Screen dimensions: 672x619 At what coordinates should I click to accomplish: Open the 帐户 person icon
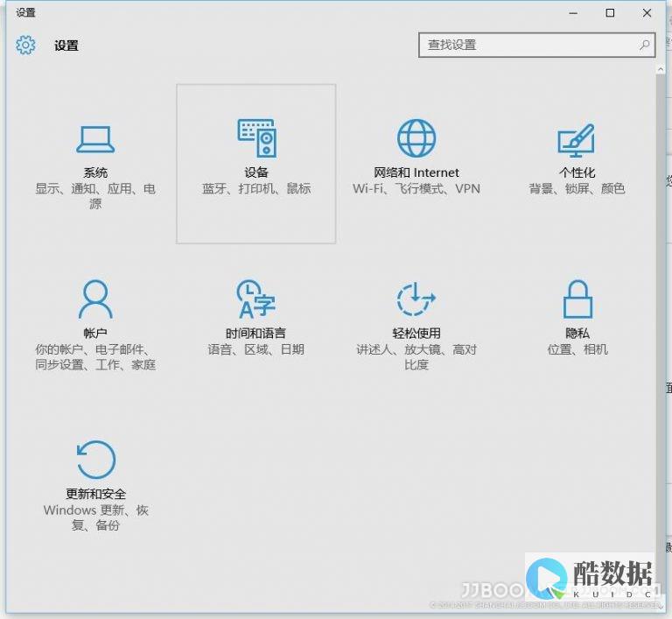(x=95, y=299)
